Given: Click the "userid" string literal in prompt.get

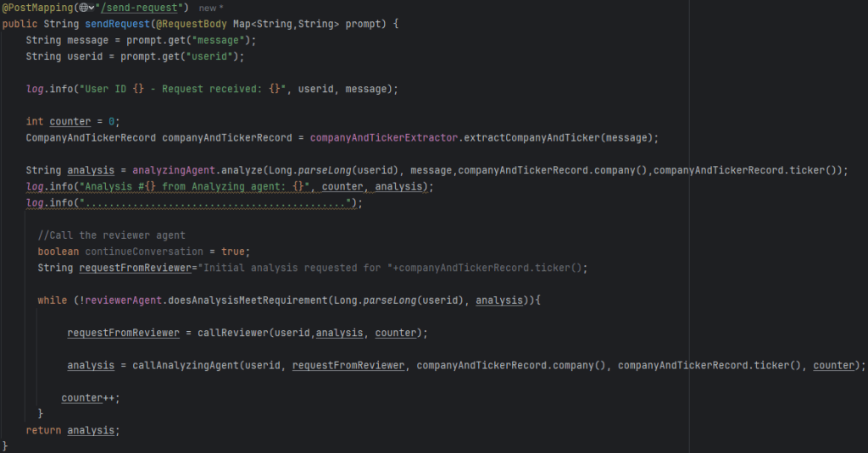Looking at the screenshot, I should coord(218,56).
